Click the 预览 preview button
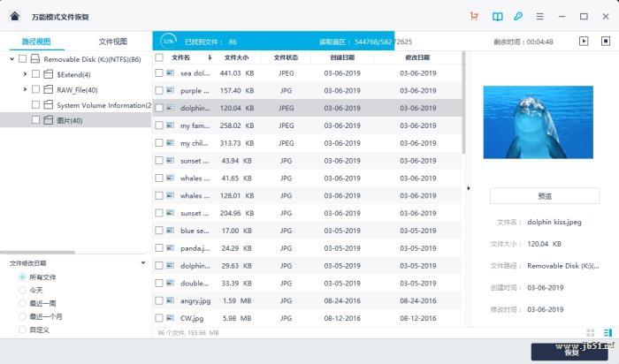This screenshot has height=364, width=619. click(x=545, y=196)
